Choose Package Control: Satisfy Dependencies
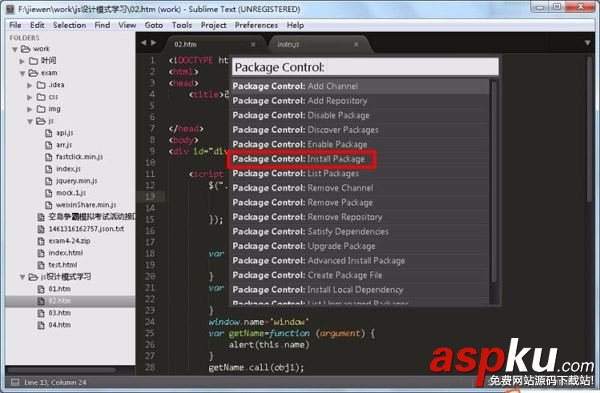 pyautogui.click(x=360, y=232)
